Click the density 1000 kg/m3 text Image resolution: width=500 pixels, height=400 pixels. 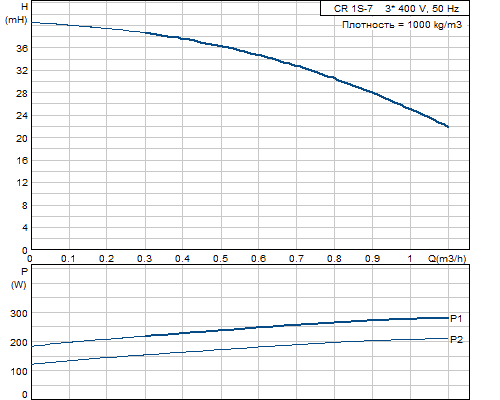402,25
